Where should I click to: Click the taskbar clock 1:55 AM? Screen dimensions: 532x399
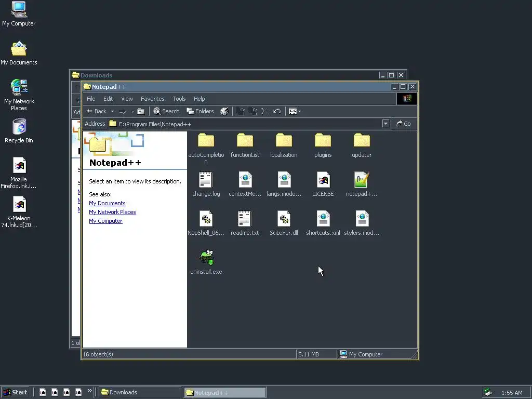point(512,393)
